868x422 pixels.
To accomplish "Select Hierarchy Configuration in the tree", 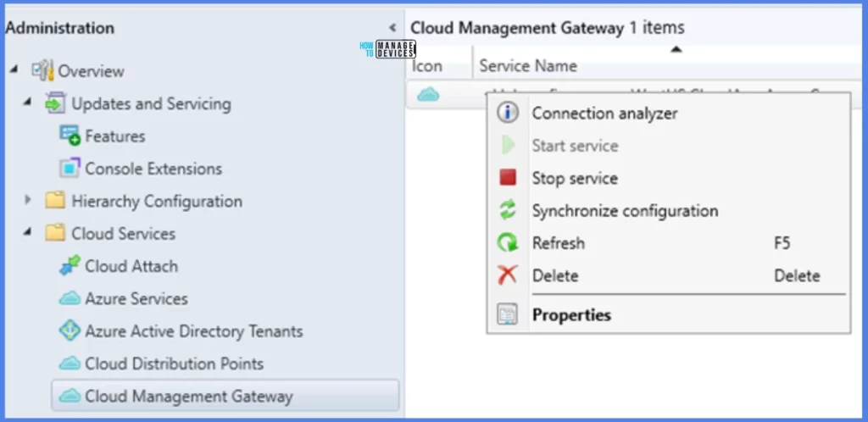I will pyautogui.click(x=157, y=202).
